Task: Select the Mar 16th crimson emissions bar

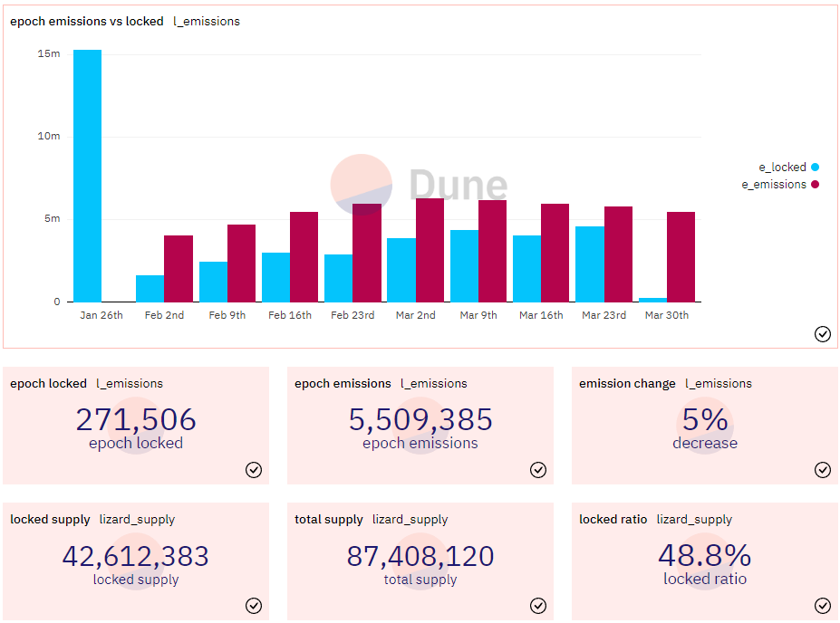Action: coord(555,254)
